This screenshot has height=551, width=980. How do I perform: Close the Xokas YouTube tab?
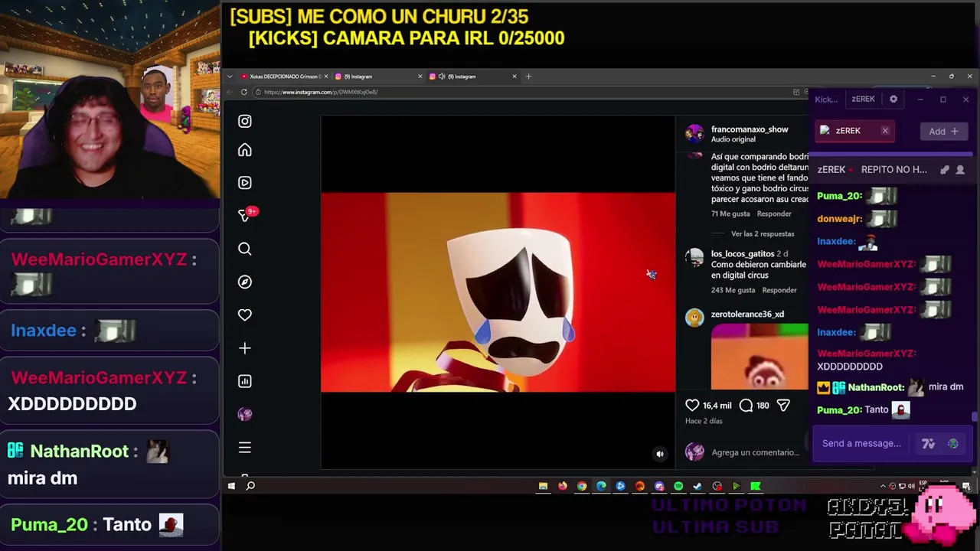click(x=325, y=77)
